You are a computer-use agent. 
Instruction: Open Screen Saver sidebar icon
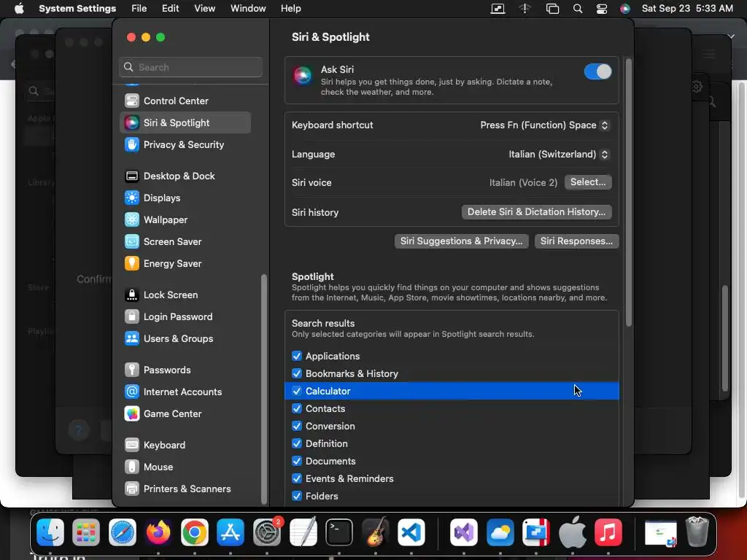[131, 241]
